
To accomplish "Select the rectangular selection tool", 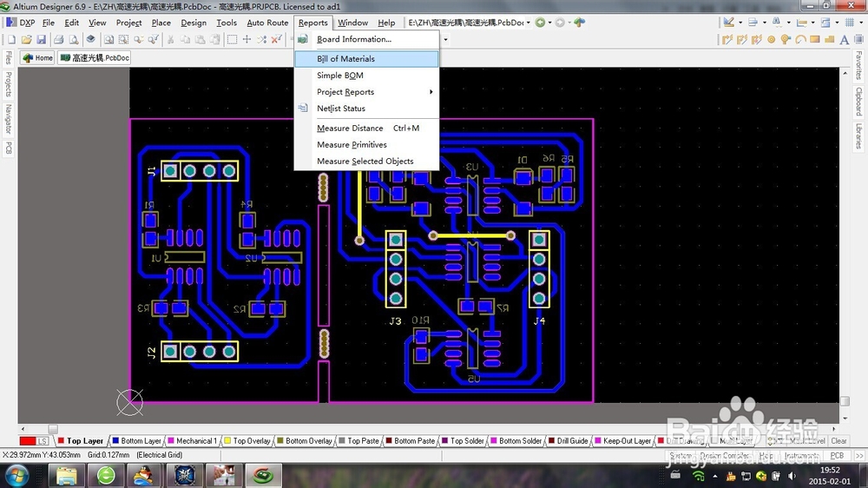I will pos(232,39).
